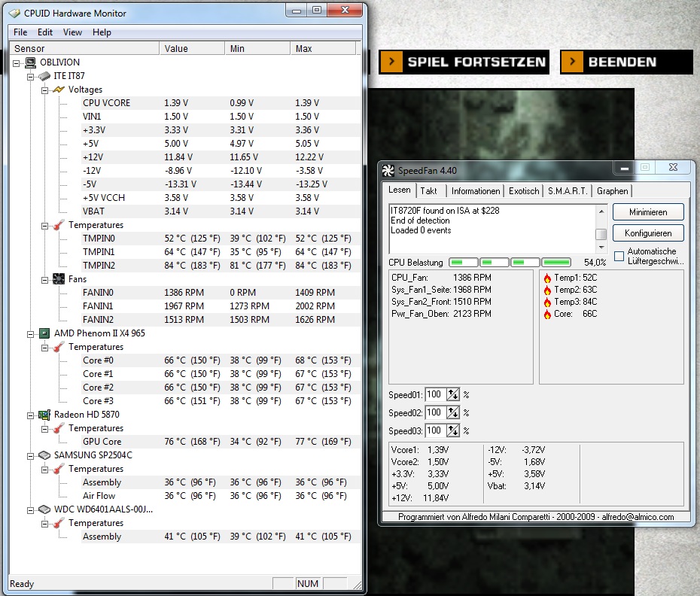The width and height of the screenshot is (700, 596).
Task: Click the SAMSUNG SP2504C hard drive icon
Action: tap(44, 455)
